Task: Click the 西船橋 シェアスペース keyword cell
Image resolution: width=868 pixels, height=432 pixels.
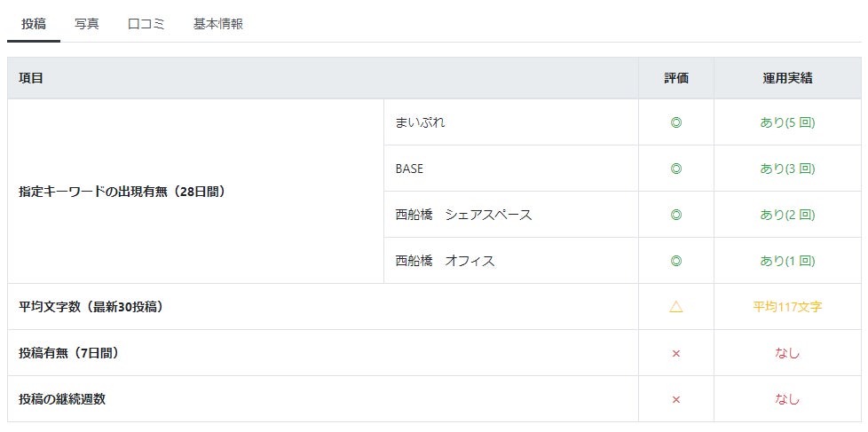Action: pos(464,215)
